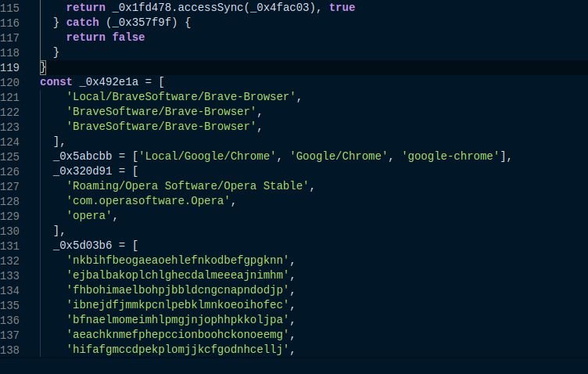Select line number 125 in gutter
Viewport: 588px width, 374px height.
tap(9, 156)
